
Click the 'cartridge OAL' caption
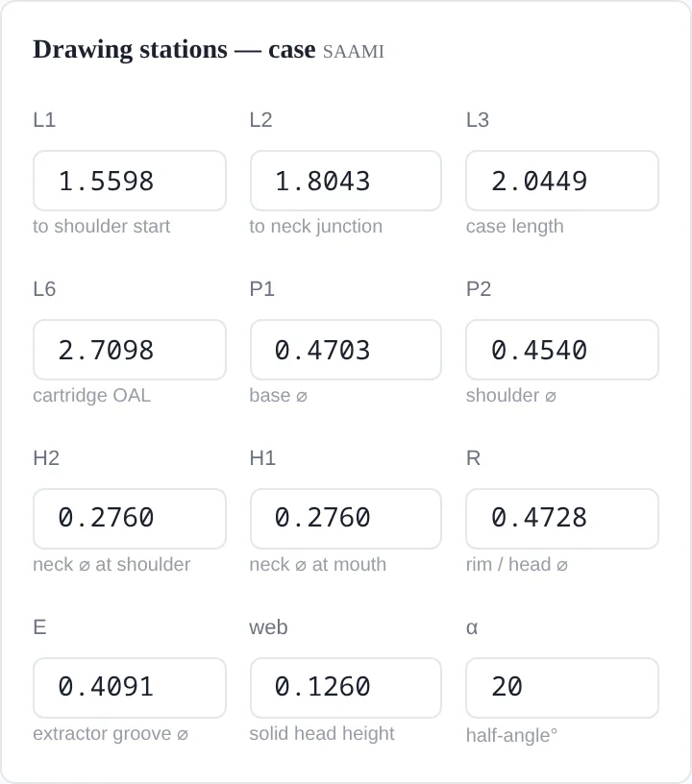coord(91,396)
